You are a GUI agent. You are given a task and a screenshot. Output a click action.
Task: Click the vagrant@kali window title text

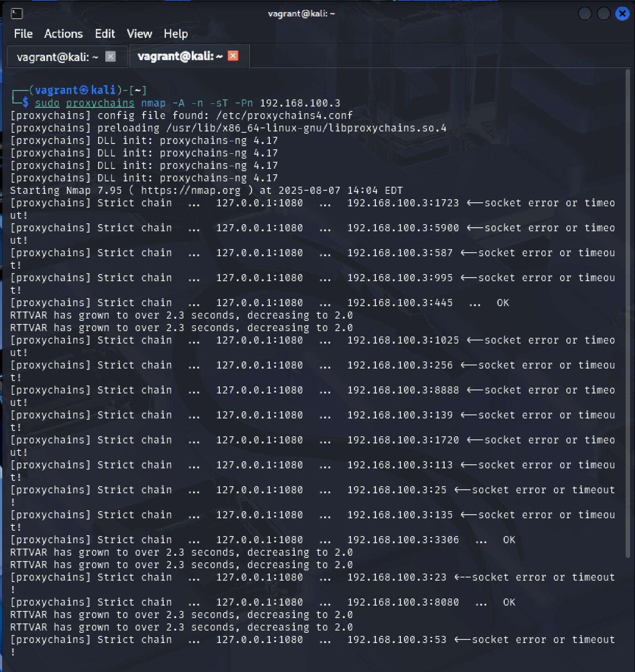coord(301,14)
